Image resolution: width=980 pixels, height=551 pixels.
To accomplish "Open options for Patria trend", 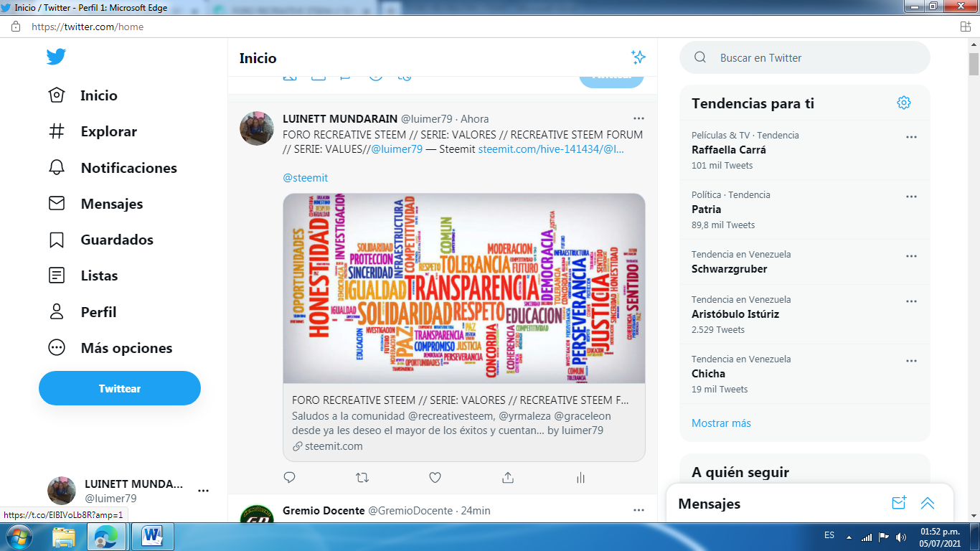I will 911,197.
